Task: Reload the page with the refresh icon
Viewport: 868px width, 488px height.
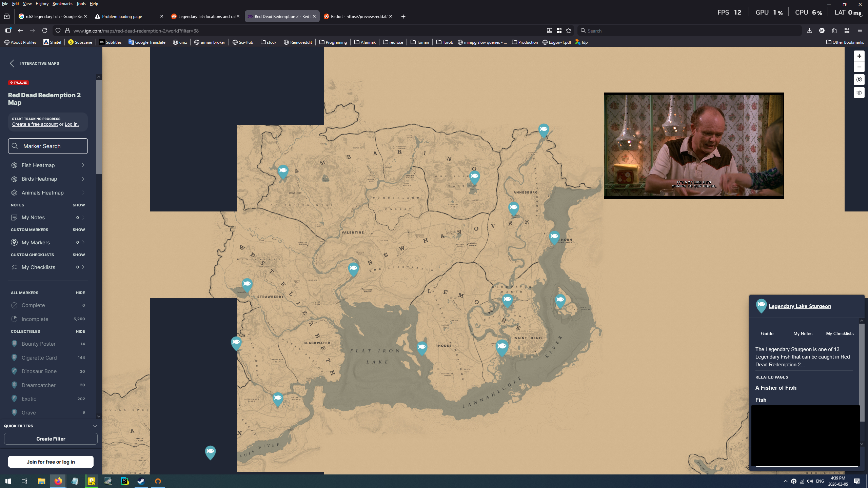Action: tap(45, 30)
